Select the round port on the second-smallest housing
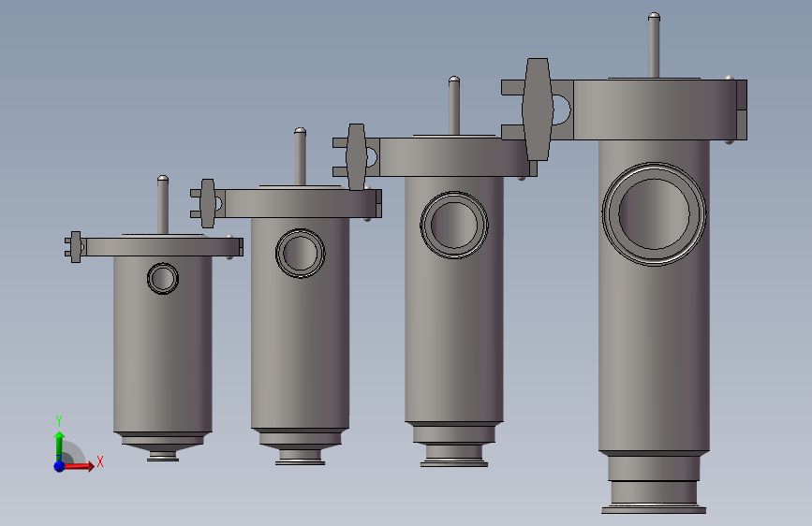This screenshot has width=812, height=526. tap(301, 253)
